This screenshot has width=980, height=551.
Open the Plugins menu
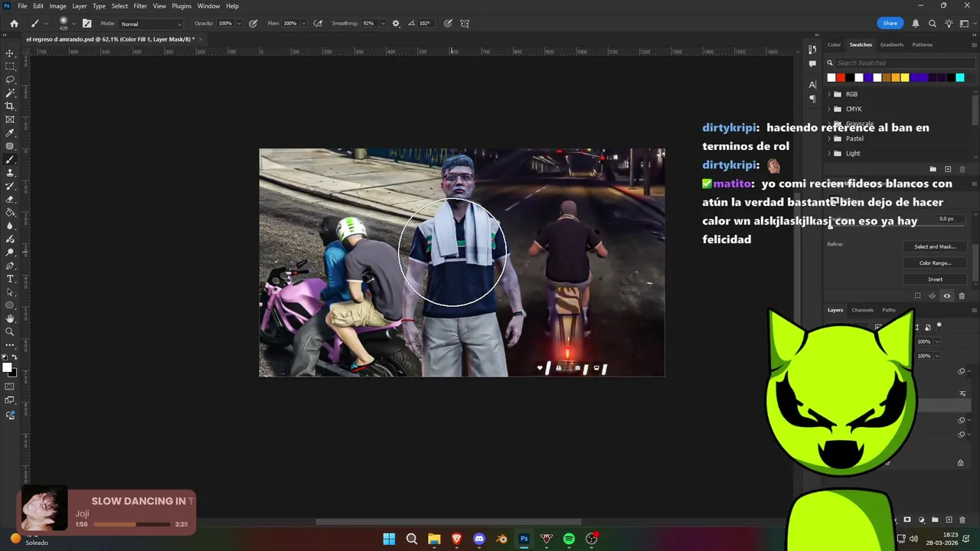(181, 6)
